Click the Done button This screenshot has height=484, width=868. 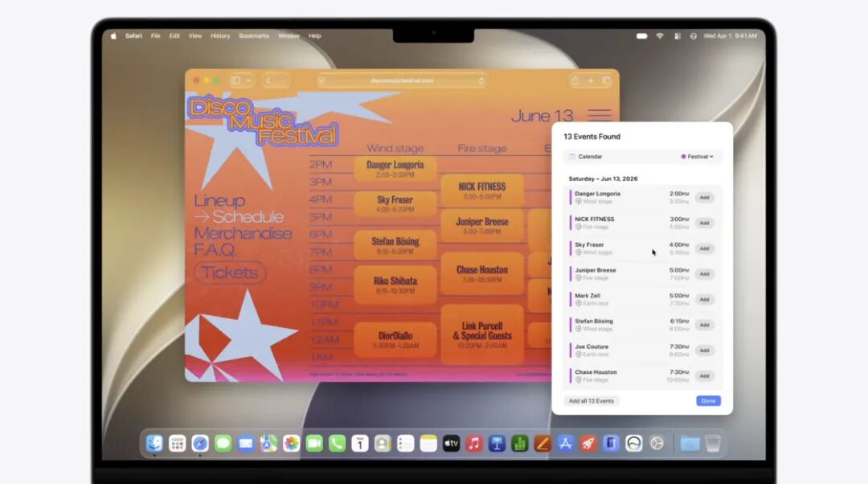[x=709, y=401]
